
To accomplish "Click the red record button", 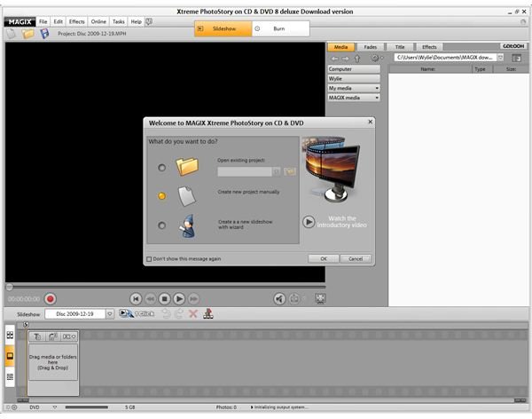I will [51, 299].
